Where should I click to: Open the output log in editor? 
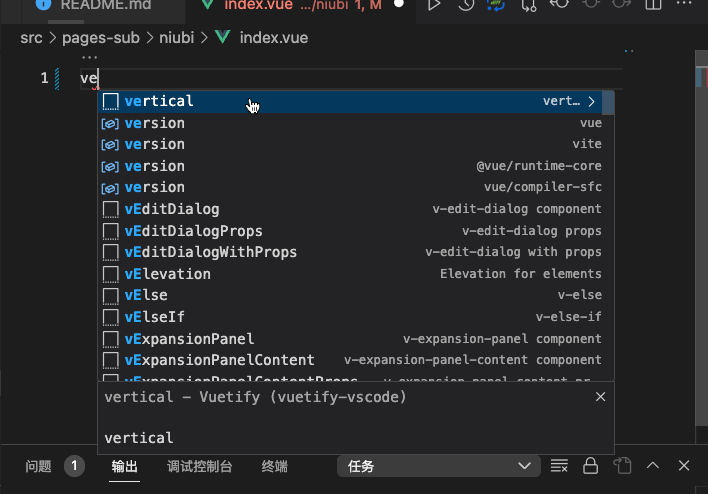tap(622, 466)
